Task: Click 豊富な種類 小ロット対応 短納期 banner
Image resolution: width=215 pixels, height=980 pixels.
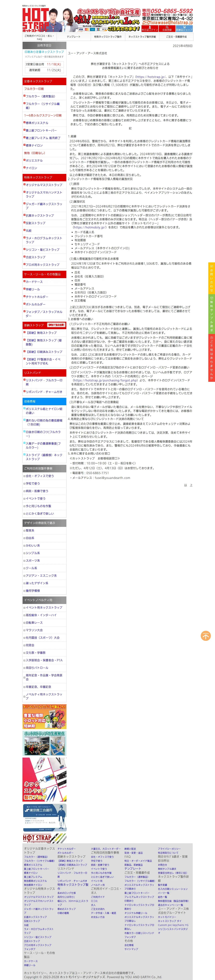Action: pyautogui.click(x=44, y=717)
